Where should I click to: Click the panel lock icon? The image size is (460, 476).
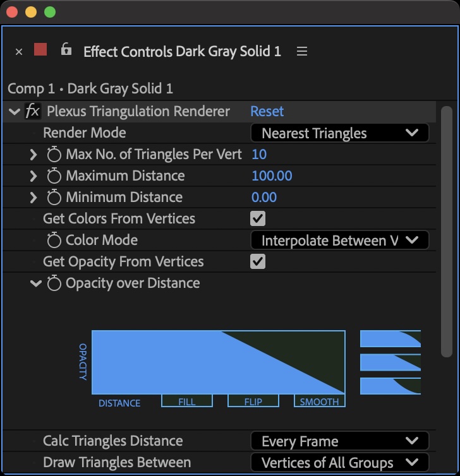coord(66,50)
